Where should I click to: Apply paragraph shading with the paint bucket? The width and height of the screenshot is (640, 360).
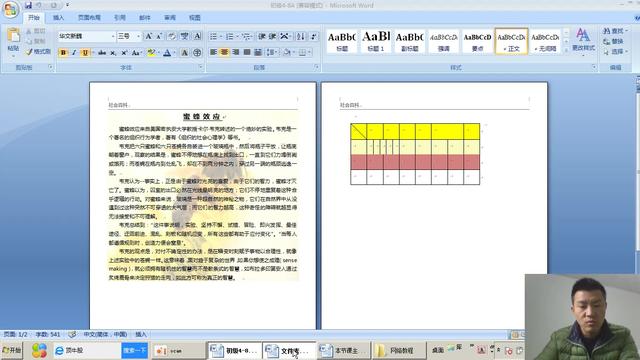(287, 52)
